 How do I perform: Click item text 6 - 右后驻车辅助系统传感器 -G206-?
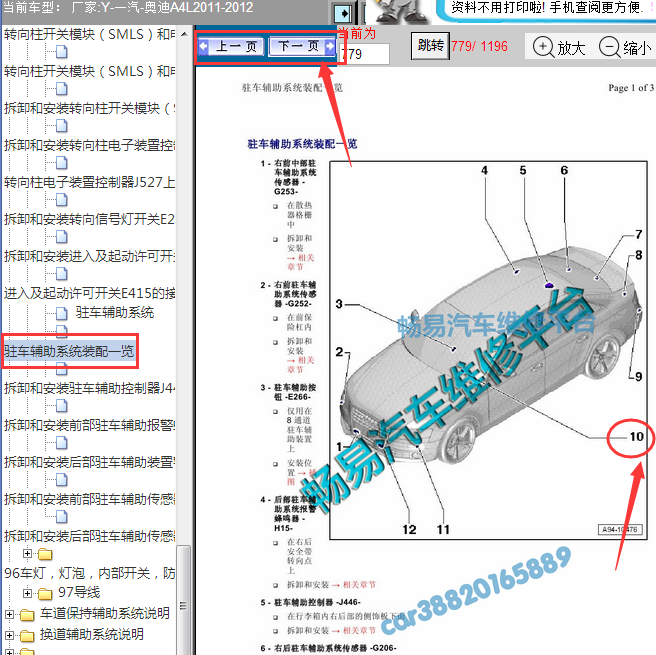(x=328, y=648)
